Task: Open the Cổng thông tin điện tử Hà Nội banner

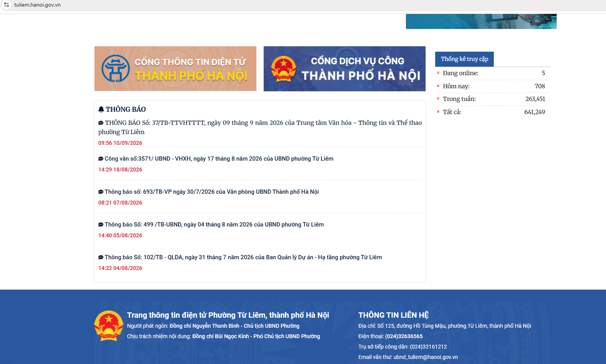Action: click(175, 69)
